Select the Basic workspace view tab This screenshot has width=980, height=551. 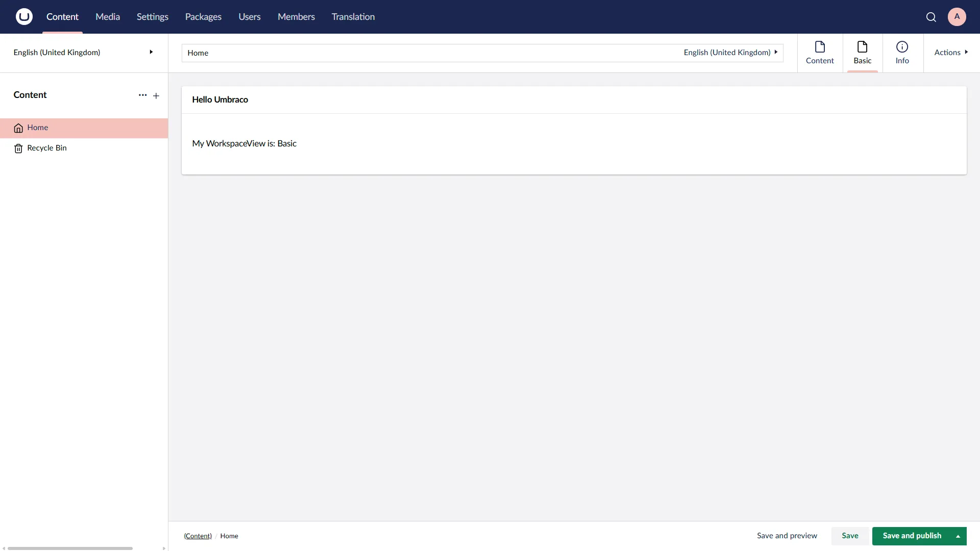click(862, 53)
